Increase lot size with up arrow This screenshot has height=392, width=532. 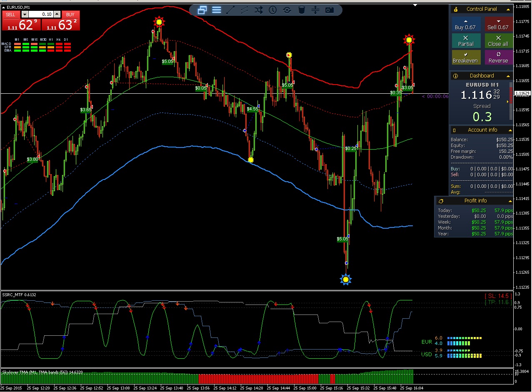(57, 15)
